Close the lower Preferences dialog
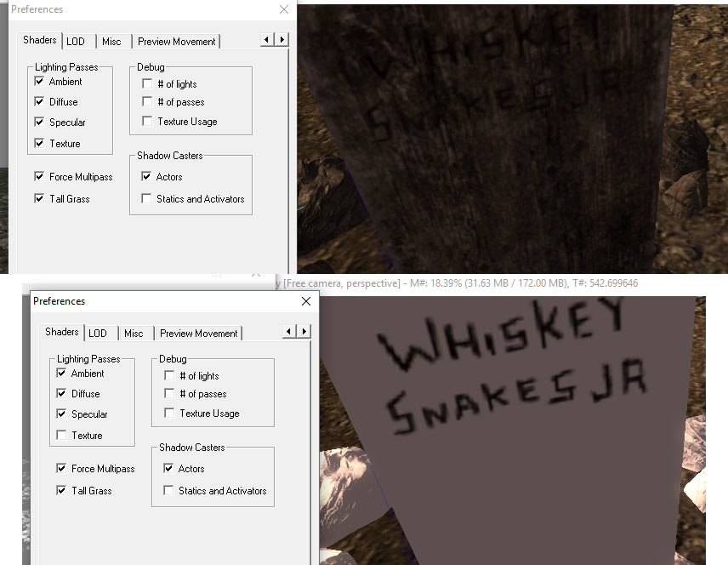The image size is (728, 565). [306, 301]
